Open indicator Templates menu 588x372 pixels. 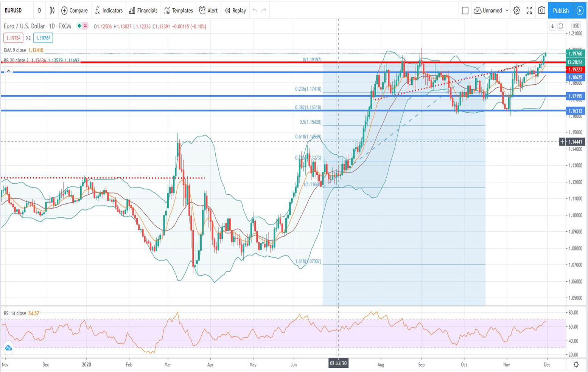pos(178,11)
